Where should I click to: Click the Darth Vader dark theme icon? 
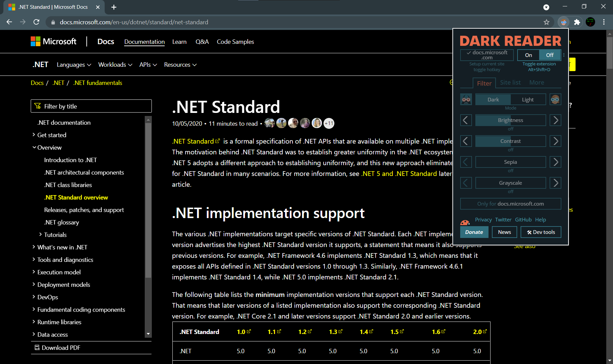tap(466, 99)
